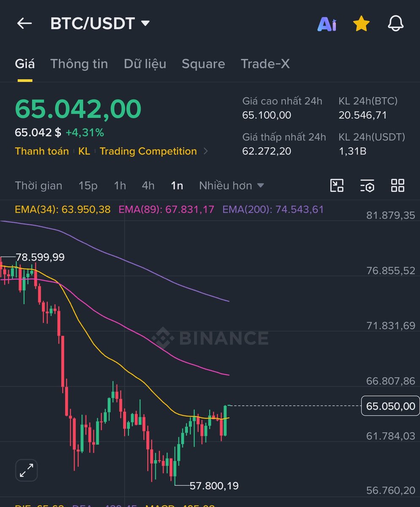This screenshot has height=507, width=420.
Task: Toggle the favorite star for BTC/USDT
Action: (361, 24)
